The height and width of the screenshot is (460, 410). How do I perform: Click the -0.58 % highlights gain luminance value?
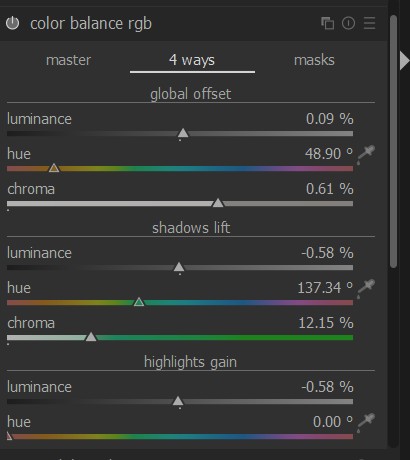(x=327, y=387)
